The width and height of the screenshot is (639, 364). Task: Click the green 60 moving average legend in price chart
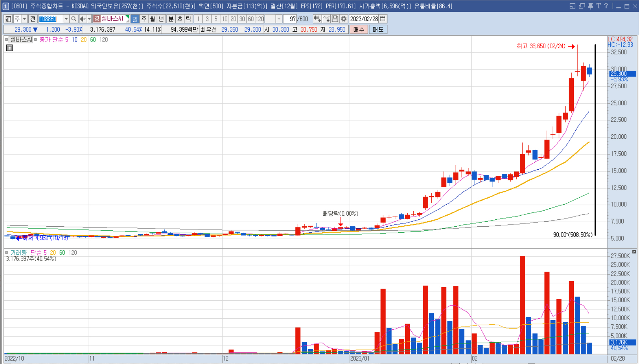pyautogui.click(x=93, y=40)
